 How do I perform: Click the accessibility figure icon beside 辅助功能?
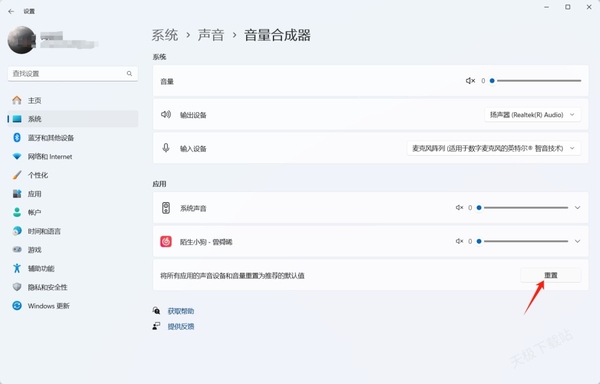click(x=17, y=268)
